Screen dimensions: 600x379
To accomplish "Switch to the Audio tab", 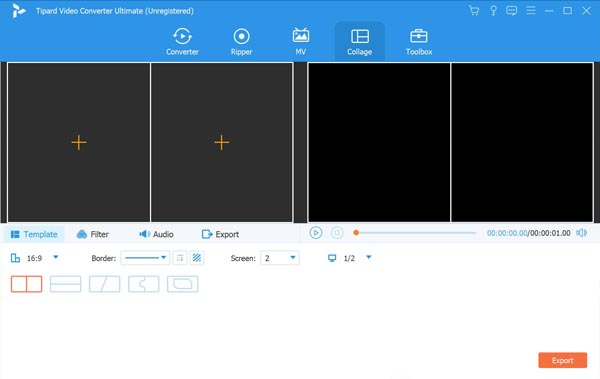I will pyautogui.click(x=156, y=234).
